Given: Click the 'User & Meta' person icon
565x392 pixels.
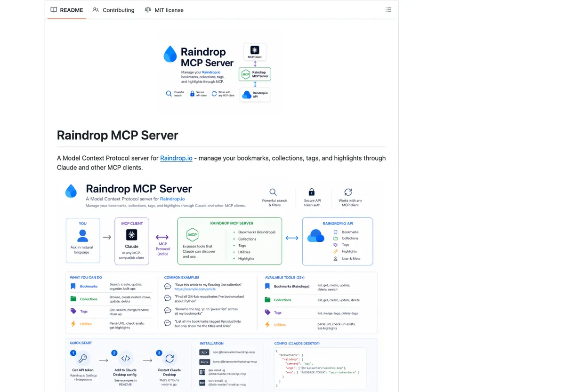Looking at the screenshot, I should coord(336,258).
